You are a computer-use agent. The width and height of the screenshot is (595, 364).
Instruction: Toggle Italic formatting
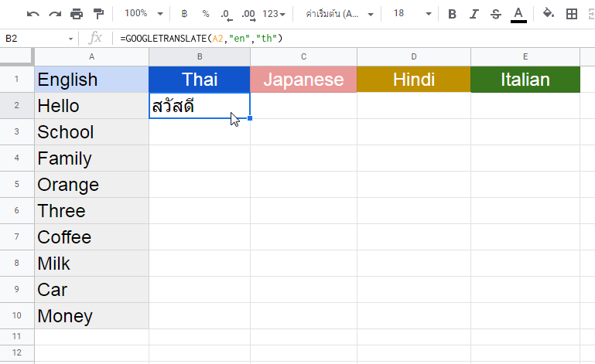pos(474,15)
